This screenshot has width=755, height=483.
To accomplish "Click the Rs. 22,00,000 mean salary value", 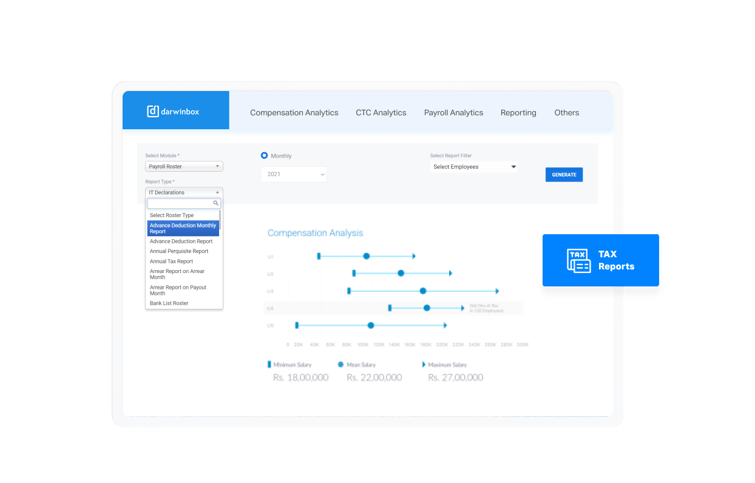I will 374,378.
